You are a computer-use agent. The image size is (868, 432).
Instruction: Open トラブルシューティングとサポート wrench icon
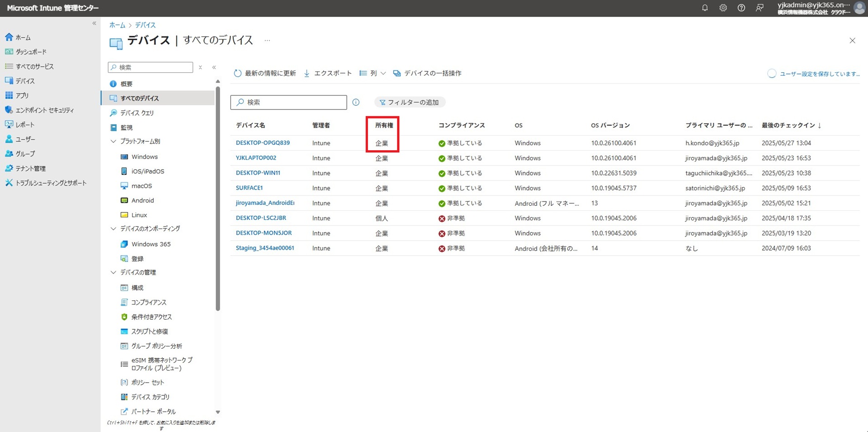point(9,183)
